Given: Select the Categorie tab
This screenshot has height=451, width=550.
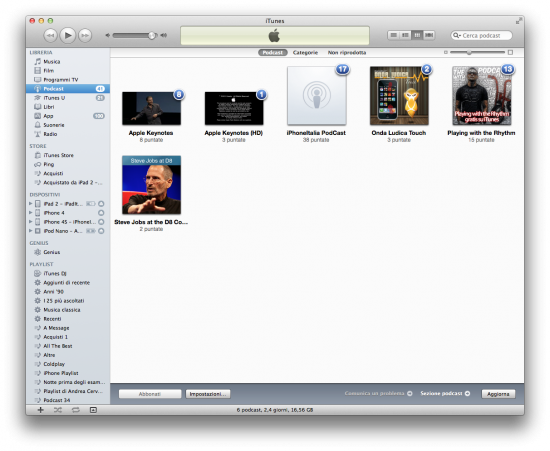Looking at the screenshot, I should (x=305, y=52).
